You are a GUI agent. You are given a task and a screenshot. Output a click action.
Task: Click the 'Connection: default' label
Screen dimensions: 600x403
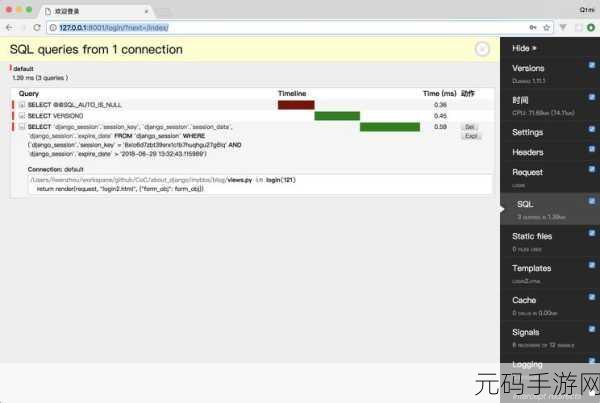[x=55, y=169]
